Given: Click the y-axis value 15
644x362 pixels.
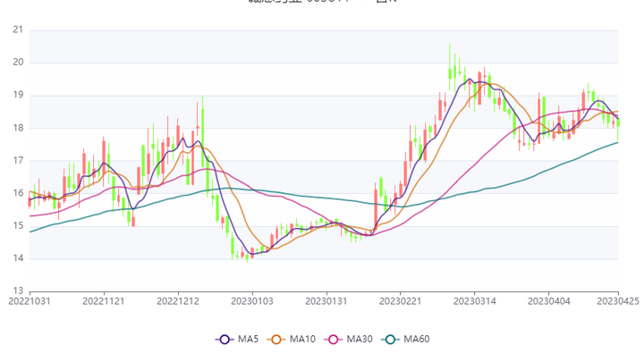Looking at the screenshot, I should [18, 226].
